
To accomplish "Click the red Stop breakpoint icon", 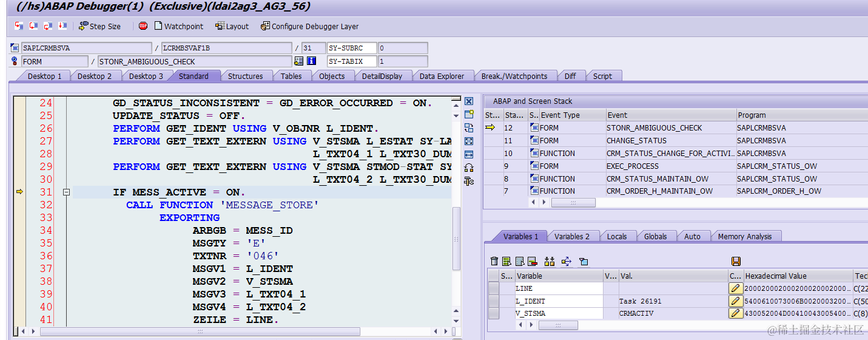I will point(143,26).
